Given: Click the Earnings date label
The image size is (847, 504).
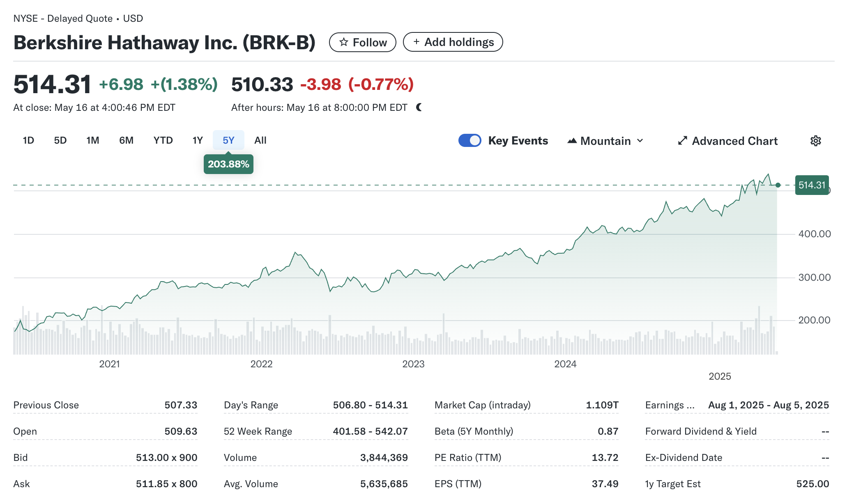Looking at the screenshot, I should click(x=670, y=405).
